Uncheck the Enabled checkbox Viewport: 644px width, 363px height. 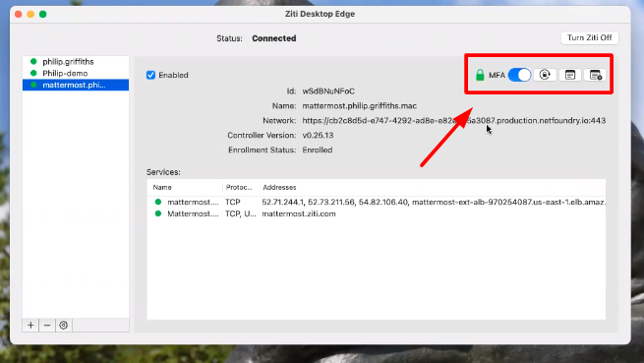tap(150, 75)
